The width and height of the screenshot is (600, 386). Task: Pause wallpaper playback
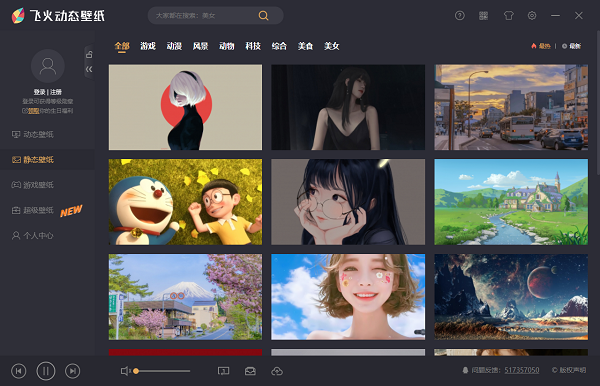point(46,371)
